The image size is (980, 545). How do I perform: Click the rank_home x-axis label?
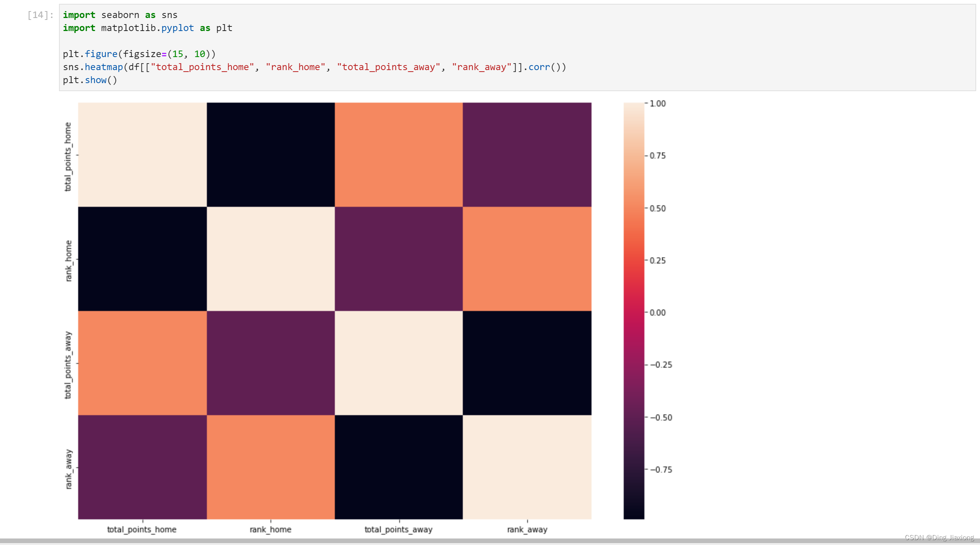270,530
